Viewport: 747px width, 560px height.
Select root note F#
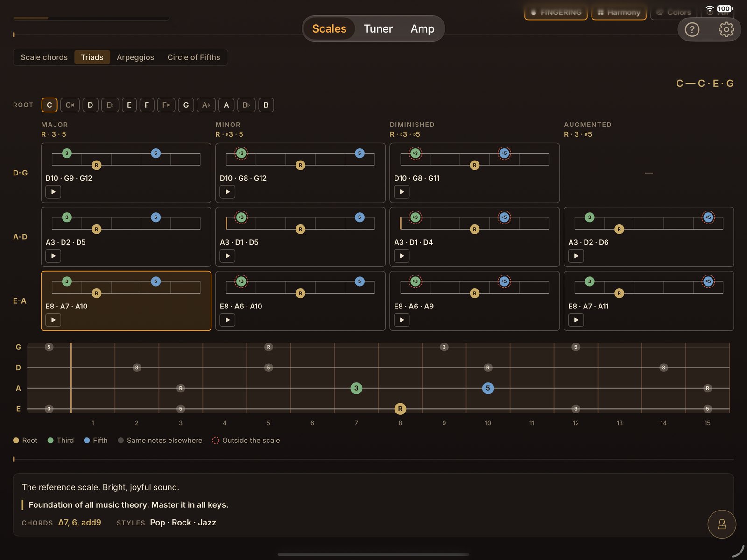click(166, 105)
